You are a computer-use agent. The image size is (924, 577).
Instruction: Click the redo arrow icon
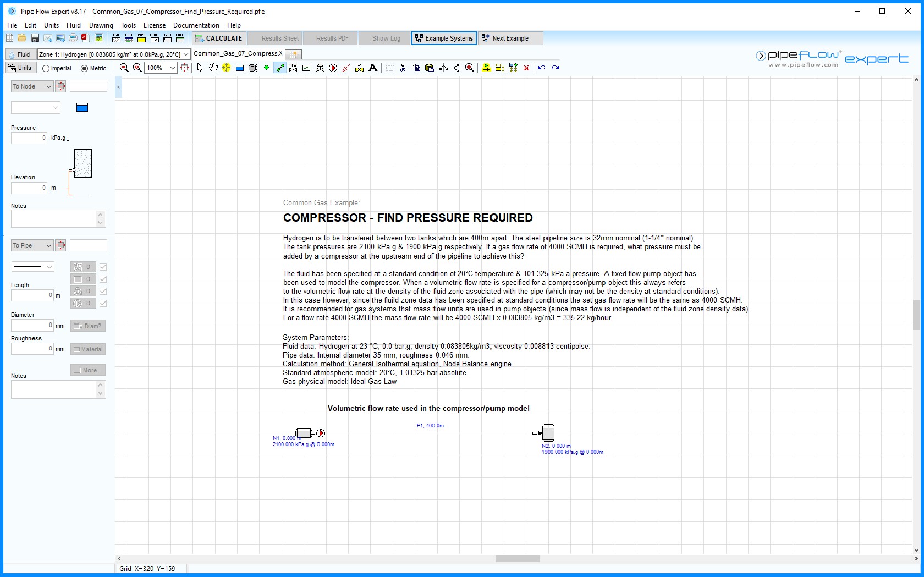[555, 68]
